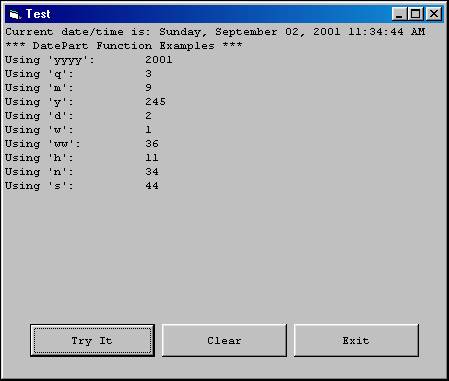This screenshot has height=381, width=449.
Task: Click the day-of-year value 245
Action: tap(155, 102)
